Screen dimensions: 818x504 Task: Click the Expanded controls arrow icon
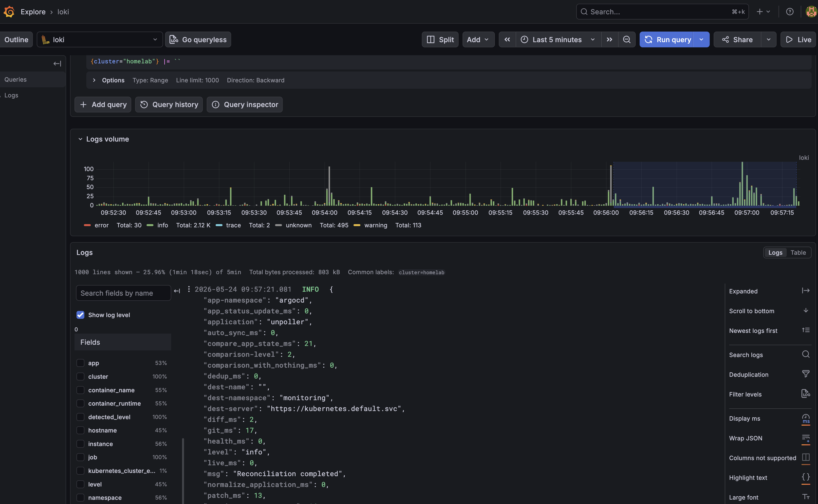tap(806, 291)
